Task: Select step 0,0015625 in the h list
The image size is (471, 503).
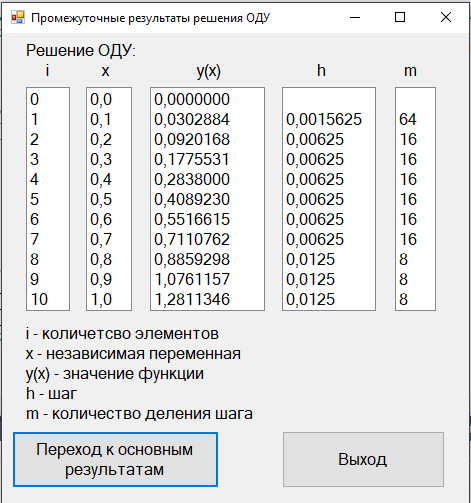Action: click(324, 119)
